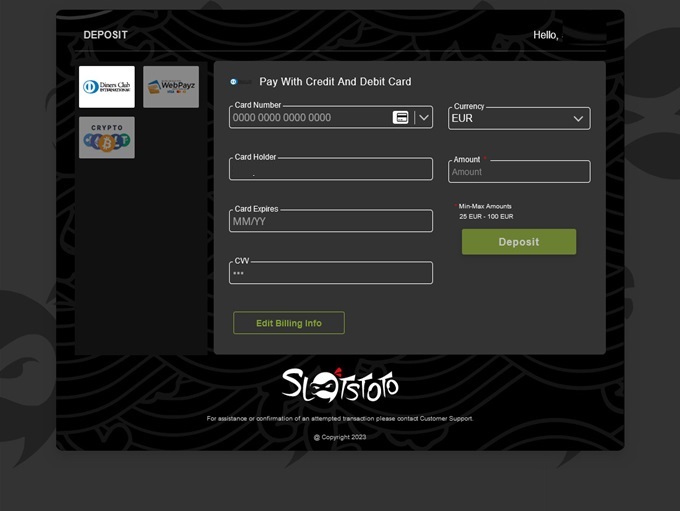Image resolution: width=680 pixels, height=511 pixels.
Task: Click the Hello greeting in header
Action: tap(546, 35)
